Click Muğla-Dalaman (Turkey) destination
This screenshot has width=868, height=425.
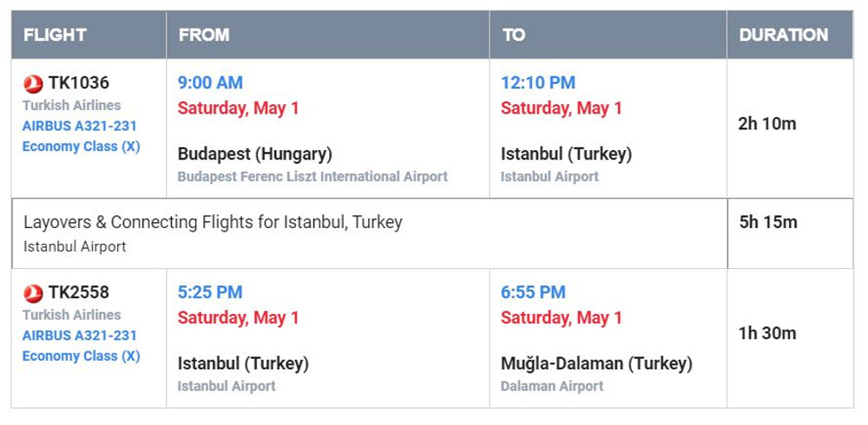(x=596, y=364)
